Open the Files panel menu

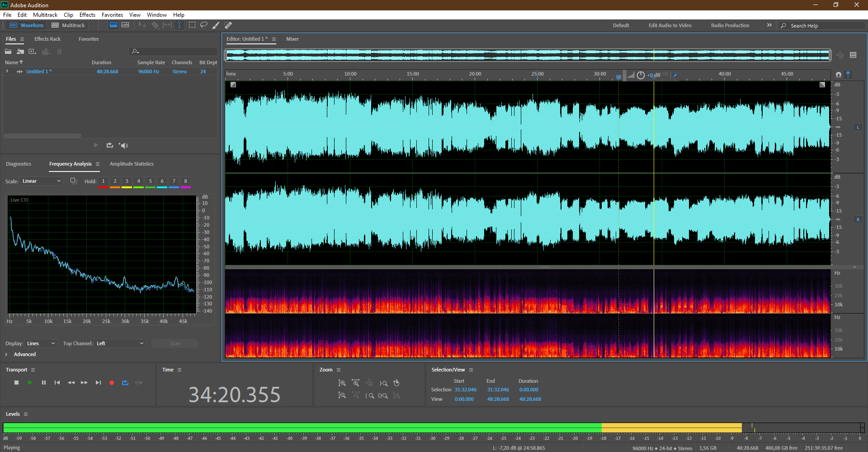click(x=22, y=39)
